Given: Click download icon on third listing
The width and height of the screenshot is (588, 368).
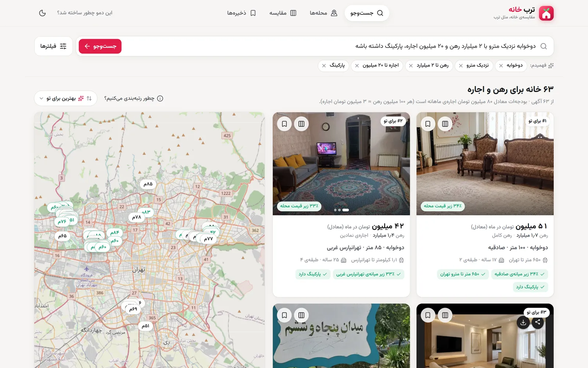Looking at the screenshot, I should click(x=523, y=323).
